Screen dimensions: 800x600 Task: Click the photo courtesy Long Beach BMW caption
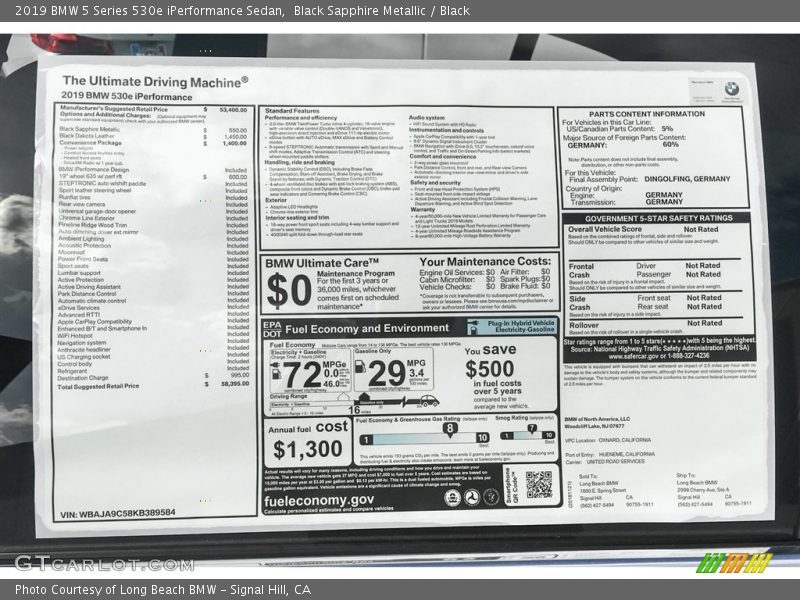point(163,590)
